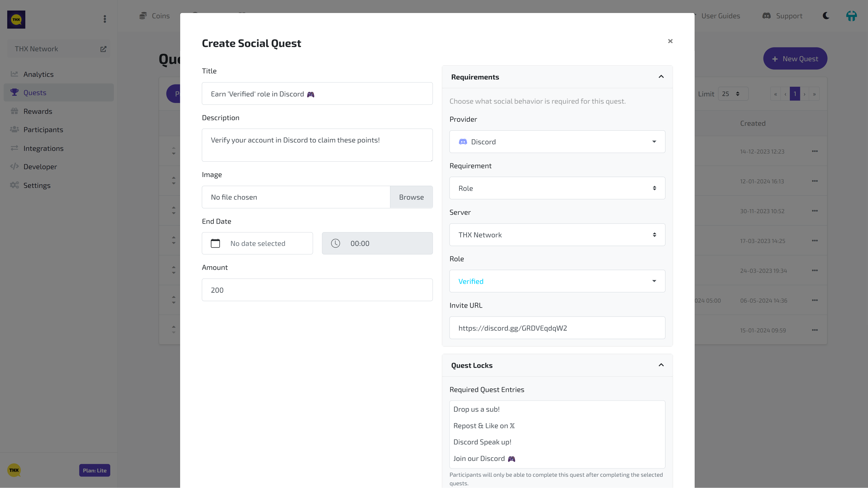Click the Browse image button
The width and height of the screenshot is (868, 488).
pos(411,197)
